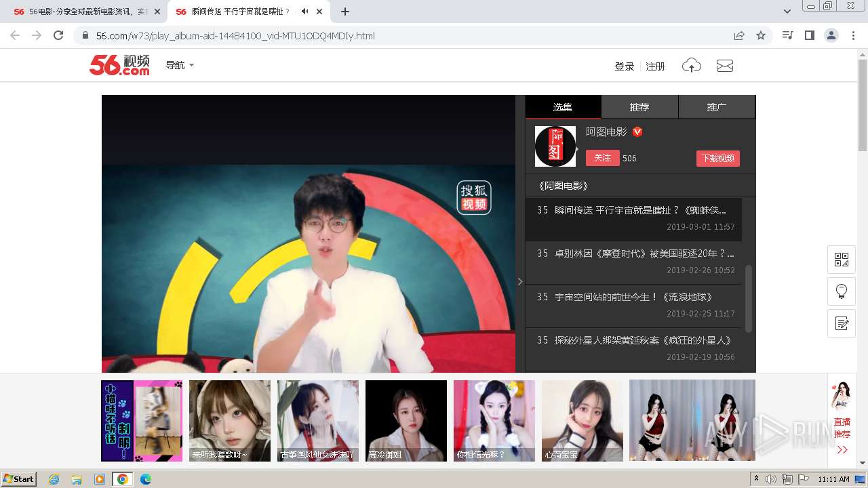Open the upload cloud icon in the header
Image resolution: width=868 pixels, height=488 pixels.
[x=691, y=66]
